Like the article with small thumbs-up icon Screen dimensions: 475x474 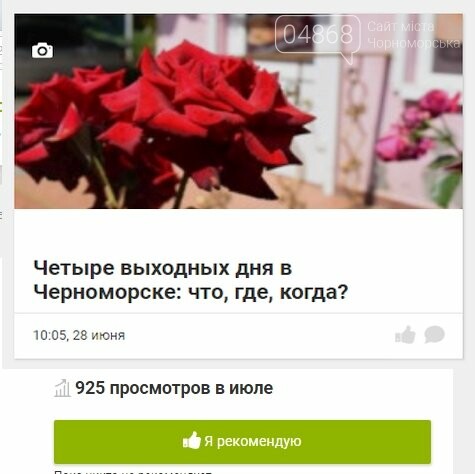[x=405, y=335]
